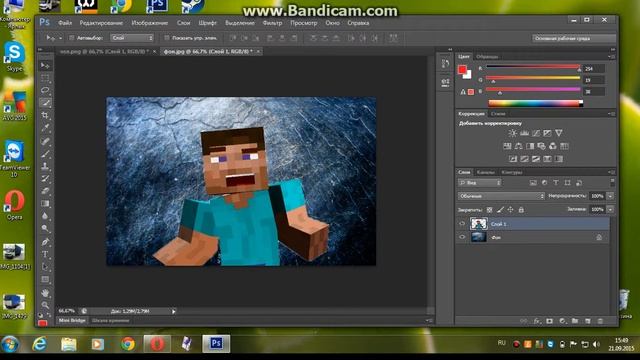Screen dimensions: 640x360
Task: Open layer filter Вид dropdown
Action: tap(480, 183)
